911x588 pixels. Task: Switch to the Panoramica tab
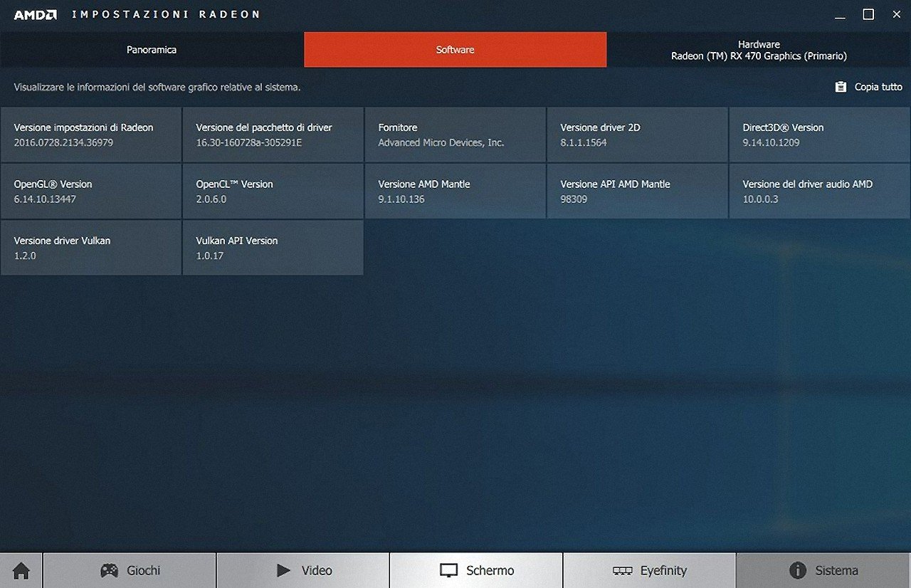pos(152,50)
